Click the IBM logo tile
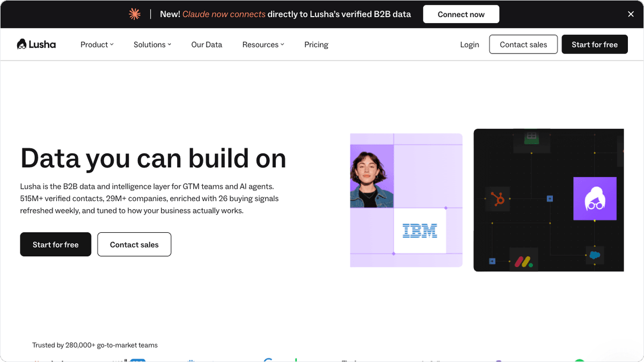This screenshot has height=362, width=644. (420, 231)
